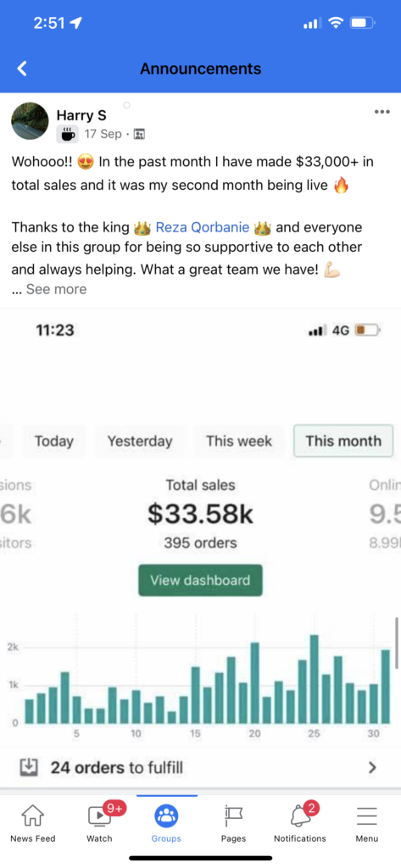Screen dimensions: 401x868
Task: Open the Menu hamburger icon
Action: tap(366, 816)
